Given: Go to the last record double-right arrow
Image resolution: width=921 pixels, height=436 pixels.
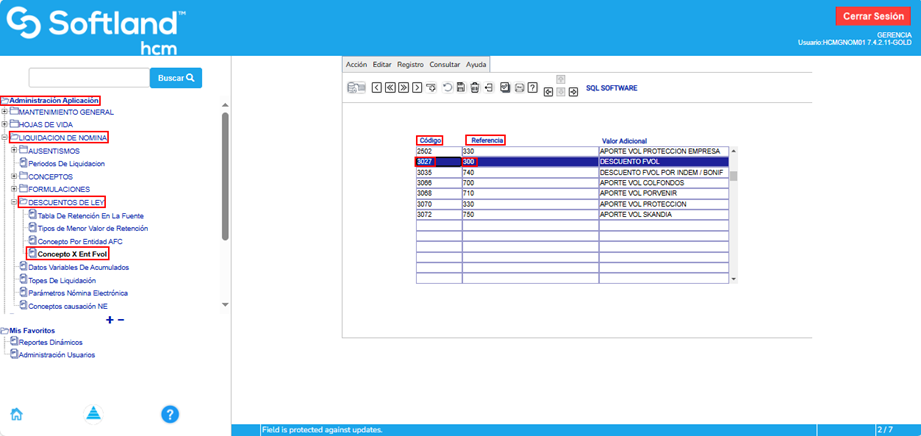Looking at the screenshot, I should point(403,88).
